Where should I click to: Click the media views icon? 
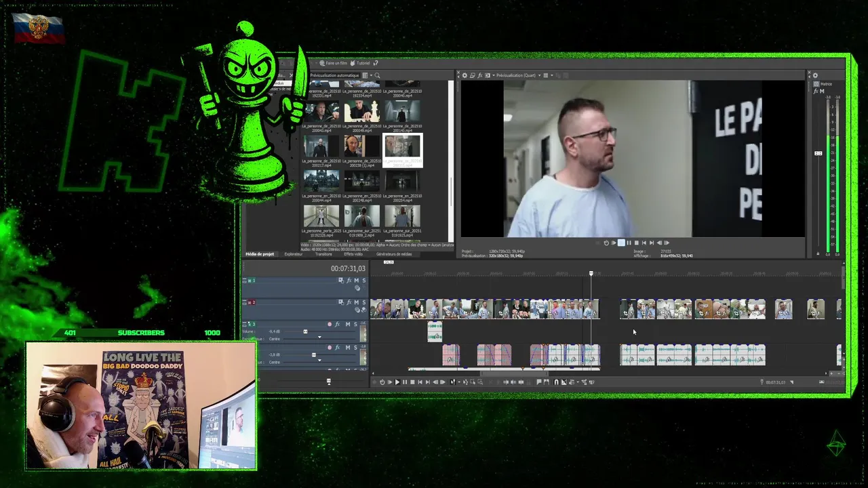(365, 76)
